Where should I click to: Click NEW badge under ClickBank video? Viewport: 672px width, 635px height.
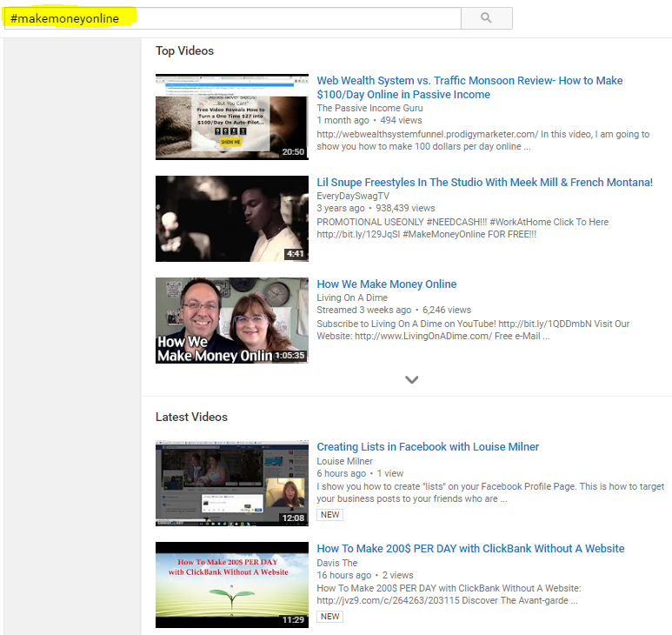click(329, 617)
